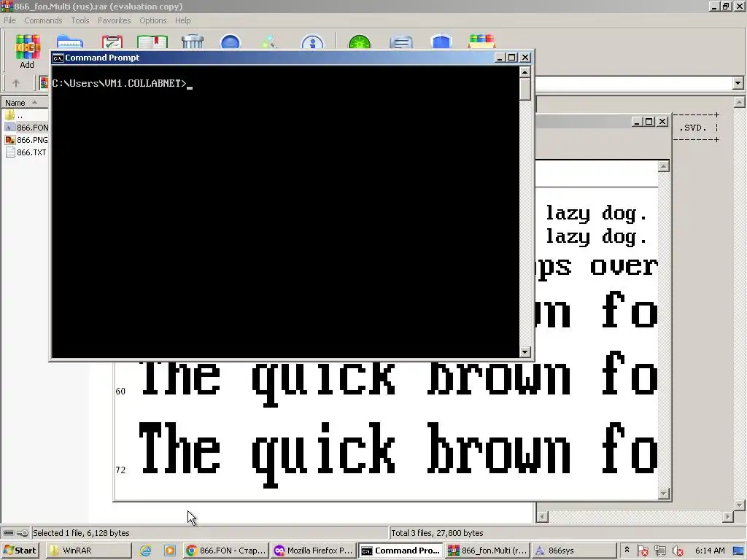Switch to the 866.FON Chrome taskbar button
The image size is (747, 560).
click(x=226, y=551)
